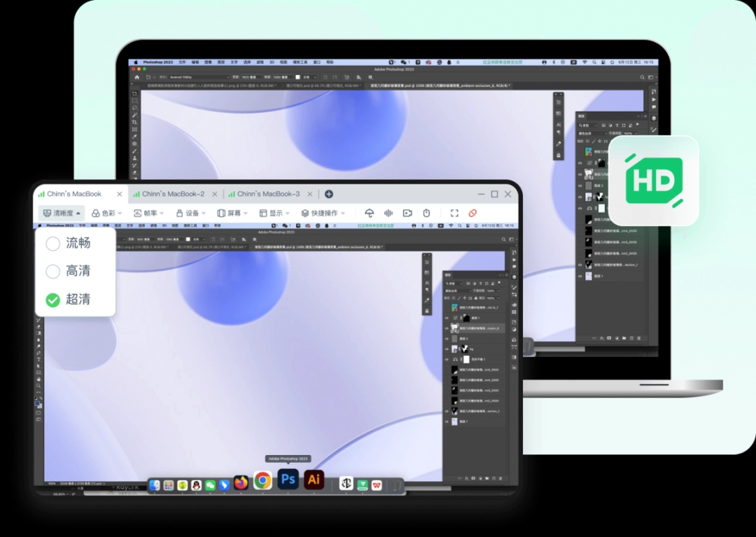Click the gear icon in tablet Photoshop options bar

point(255,239)
